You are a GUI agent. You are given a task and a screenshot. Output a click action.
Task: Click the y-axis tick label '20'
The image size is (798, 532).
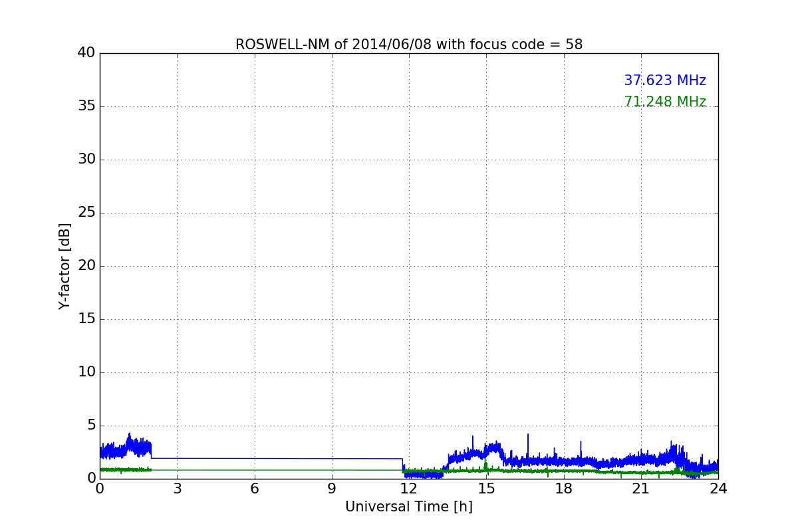86,265
